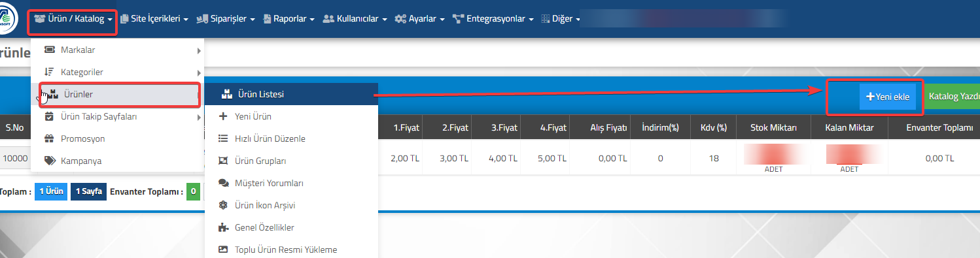The width and height of the screenshot is (980, 258).
Task: Click the Toplu Ürün Resmi Yükleme image icon
Action: 223,250
